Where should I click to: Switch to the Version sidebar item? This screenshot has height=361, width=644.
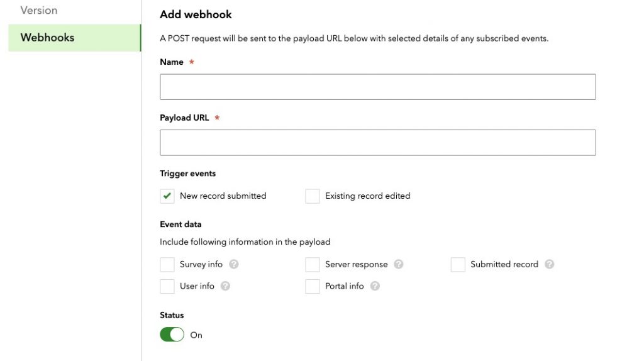pyautogui.click(x=39, y=10)
